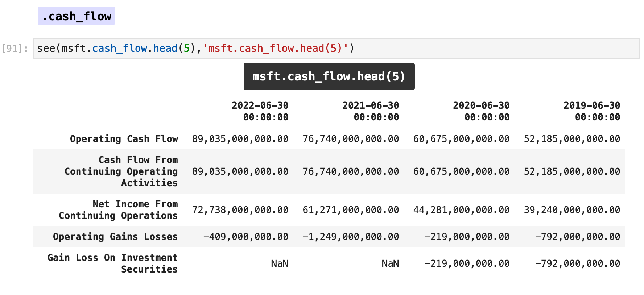Select row label Operating Cash Flow
This screenshot has width=644, height=295.
click(x=124, y=139)
